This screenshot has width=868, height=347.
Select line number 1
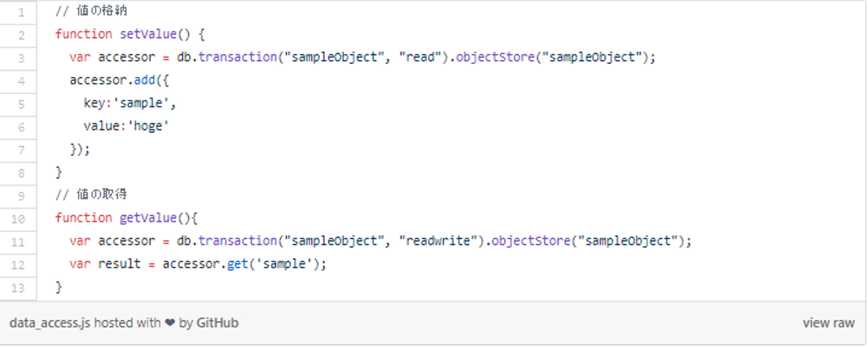pyautogui.click(x=22, y=11)
